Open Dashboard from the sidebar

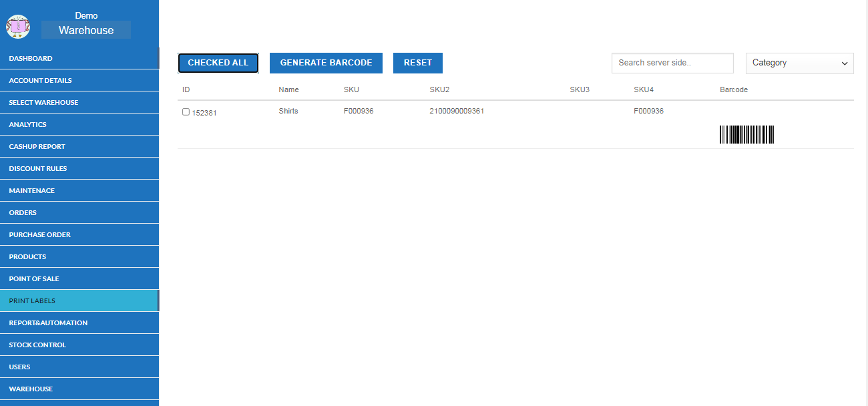click(x=31, y=58)
